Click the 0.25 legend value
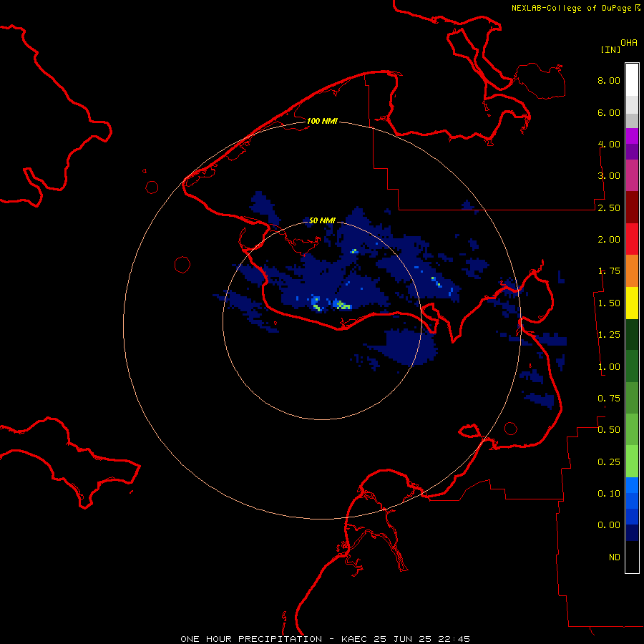 (x=609, y=462)
